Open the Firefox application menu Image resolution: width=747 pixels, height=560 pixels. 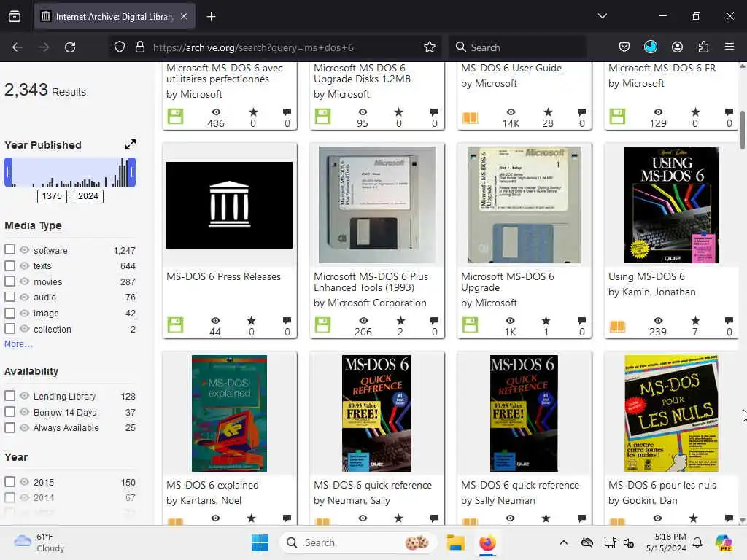point(729,47)
